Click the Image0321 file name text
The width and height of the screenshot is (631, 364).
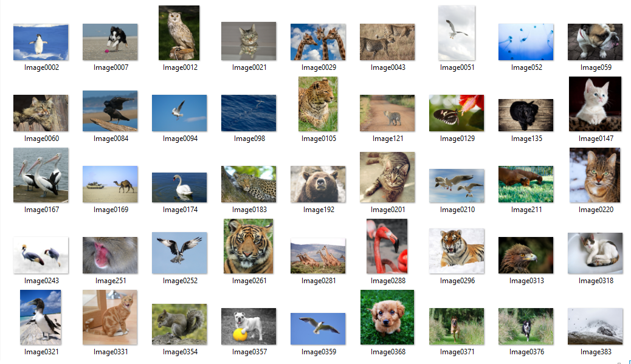41,352
